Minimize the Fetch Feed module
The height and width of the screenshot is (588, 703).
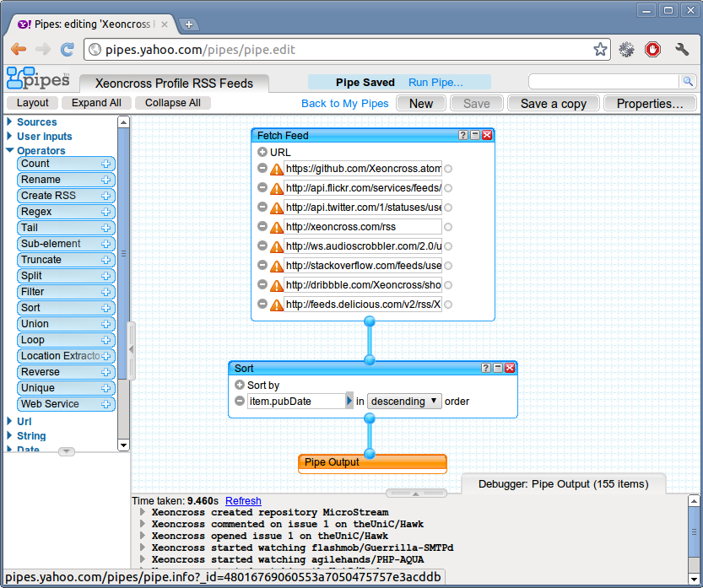475,135
